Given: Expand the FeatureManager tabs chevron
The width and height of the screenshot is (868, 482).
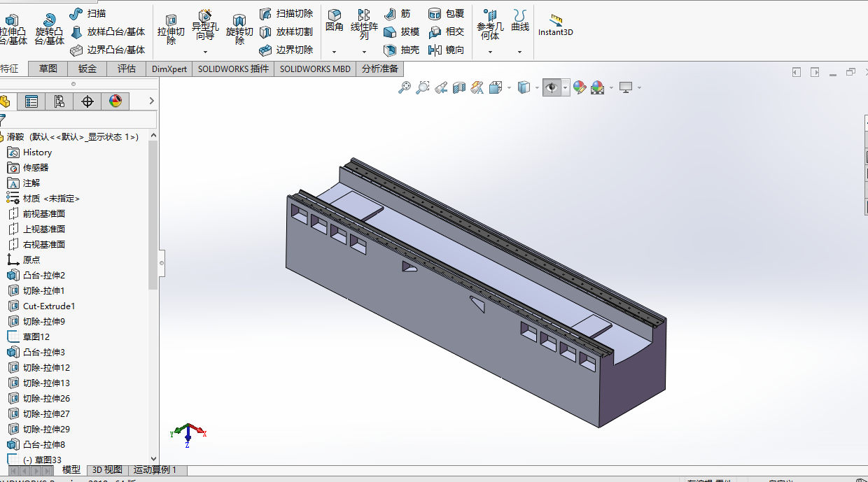Looking at the screenshot, I should [x=151, y=101].
